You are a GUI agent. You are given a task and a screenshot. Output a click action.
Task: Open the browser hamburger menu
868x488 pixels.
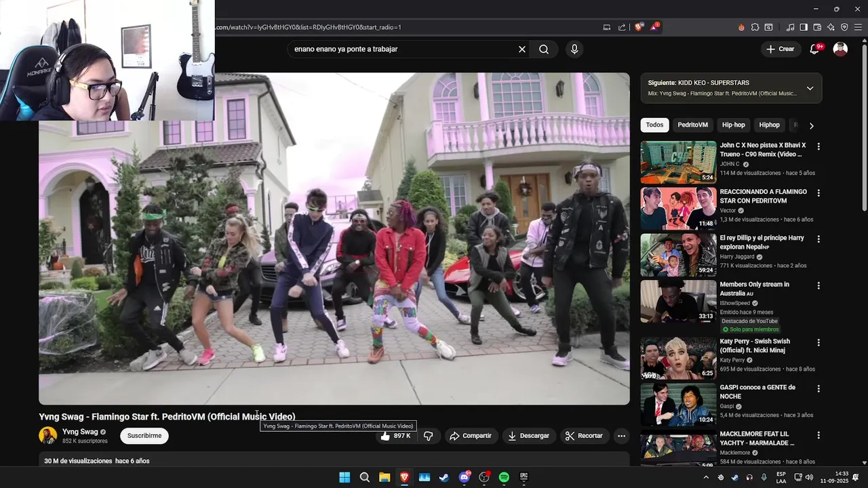click(x=858, y=27)
